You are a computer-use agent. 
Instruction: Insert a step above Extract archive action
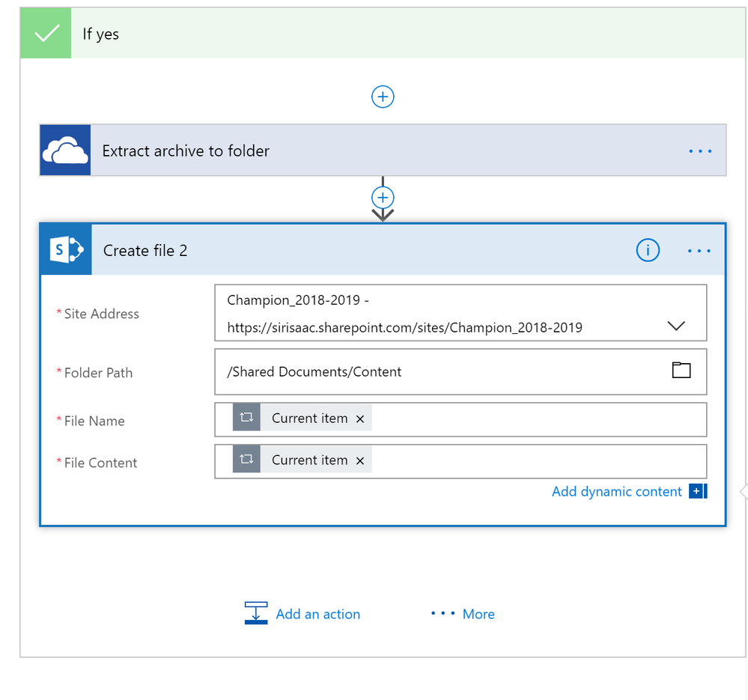[383, 97]
